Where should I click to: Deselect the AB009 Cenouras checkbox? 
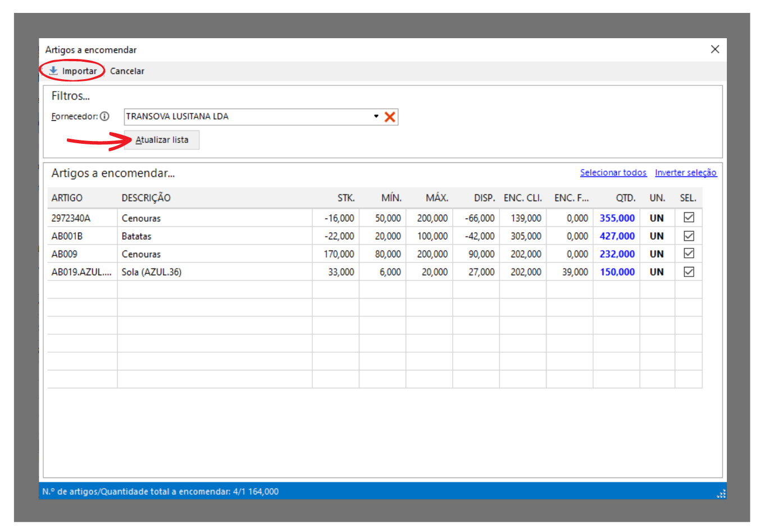click(689, 253)
